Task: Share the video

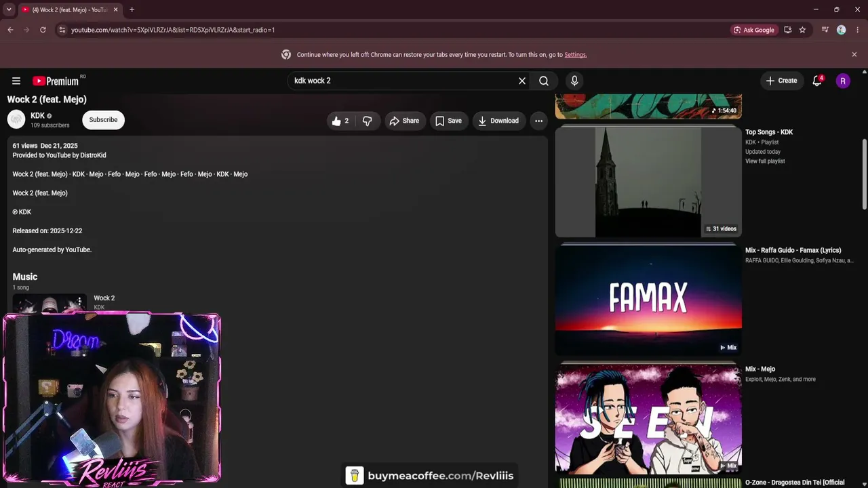Action: click(x=405, y=121)
